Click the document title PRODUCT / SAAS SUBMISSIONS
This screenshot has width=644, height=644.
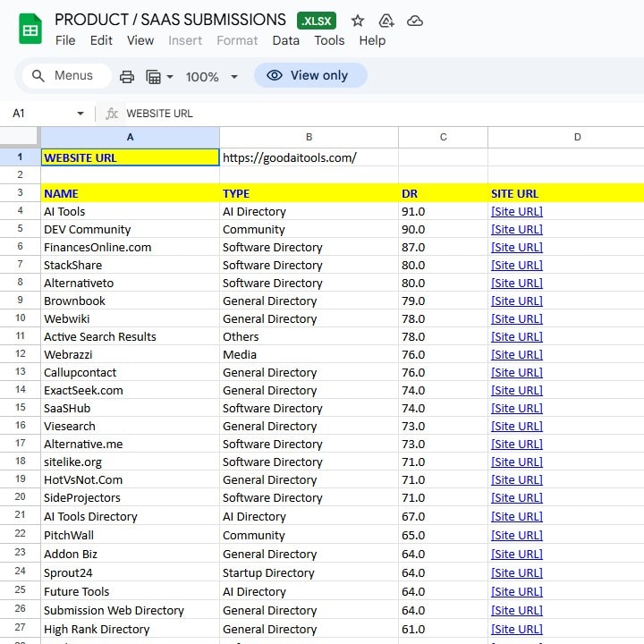[170, 20]
